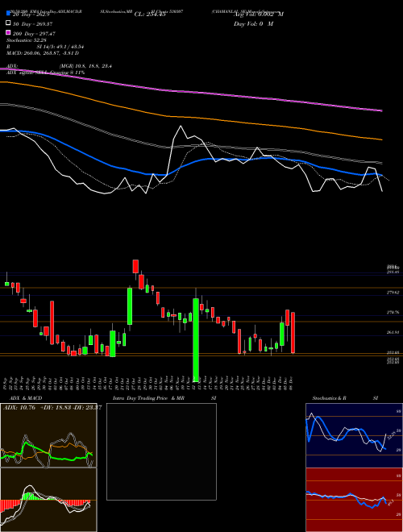Click the 'Intra Day Trading Price & MR' title
Image resolution: width=403 pixels, height=532 pixels.
click(x=148, y=398)
